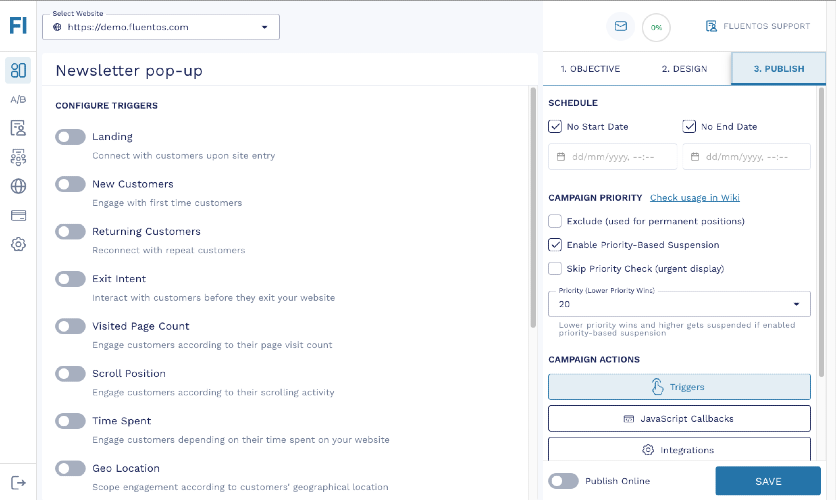Open the customer search sidebar icon

click(x=18, y=128)
